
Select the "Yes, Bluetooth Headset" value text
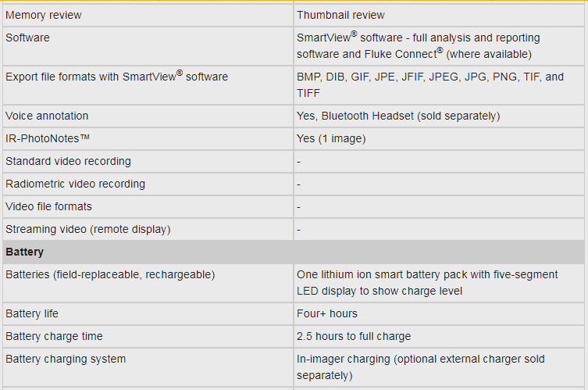click(x=398, y=116)
